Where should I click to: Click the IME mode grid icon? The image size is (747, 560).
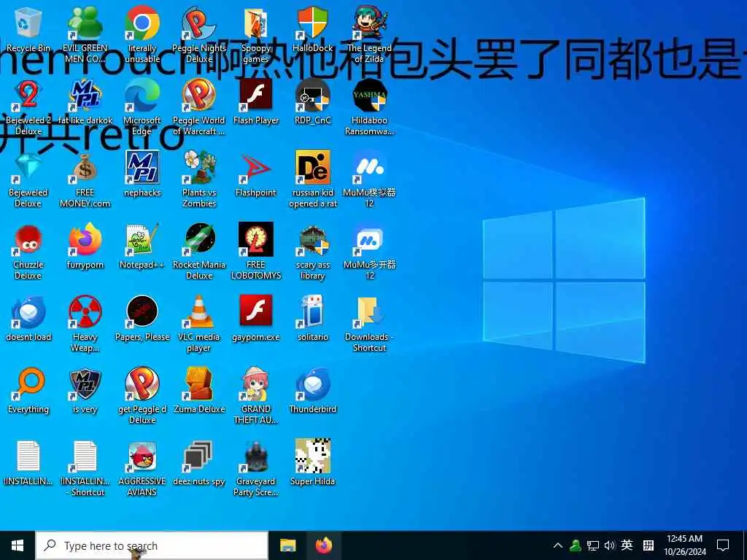649,545
